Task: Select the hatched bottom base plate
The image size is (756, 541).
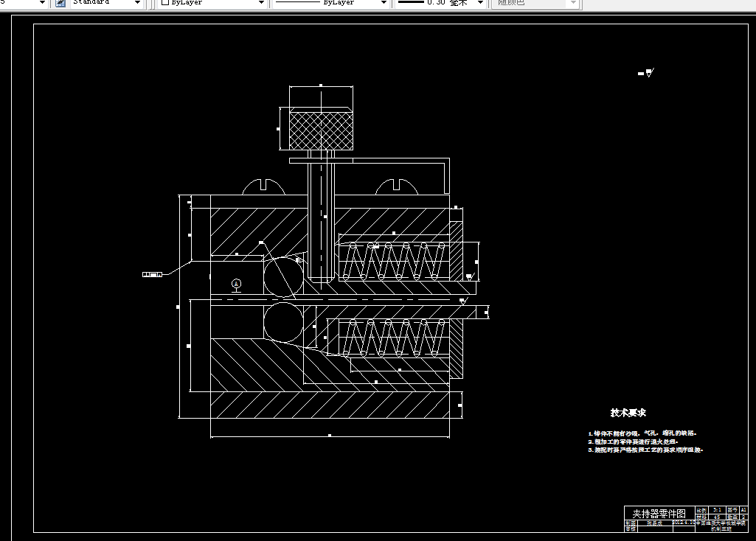Action: point(330,405)
